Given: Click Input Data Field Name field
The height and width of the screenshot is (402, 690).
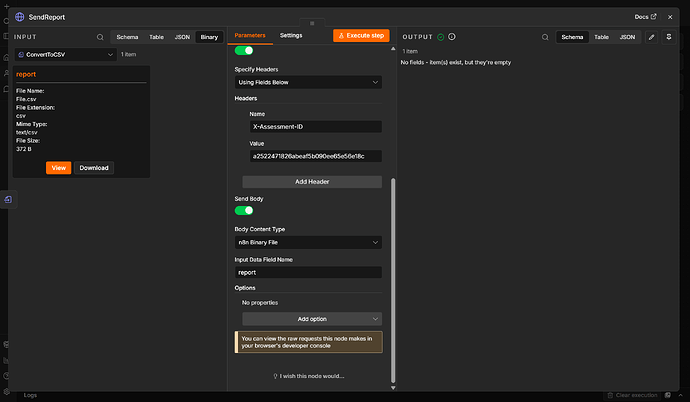Looking at the screenshot, I should [x=308, y=272].
